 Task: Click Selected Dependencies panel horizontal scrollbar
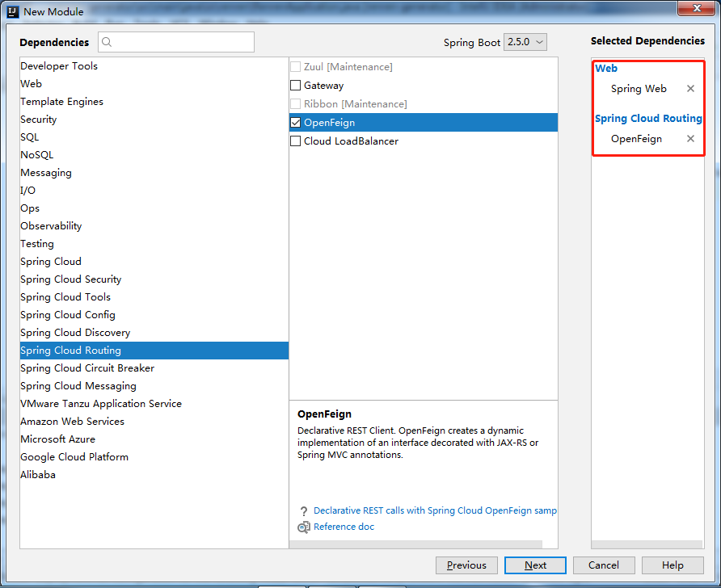pyautogui.click(x=647, y=544)
